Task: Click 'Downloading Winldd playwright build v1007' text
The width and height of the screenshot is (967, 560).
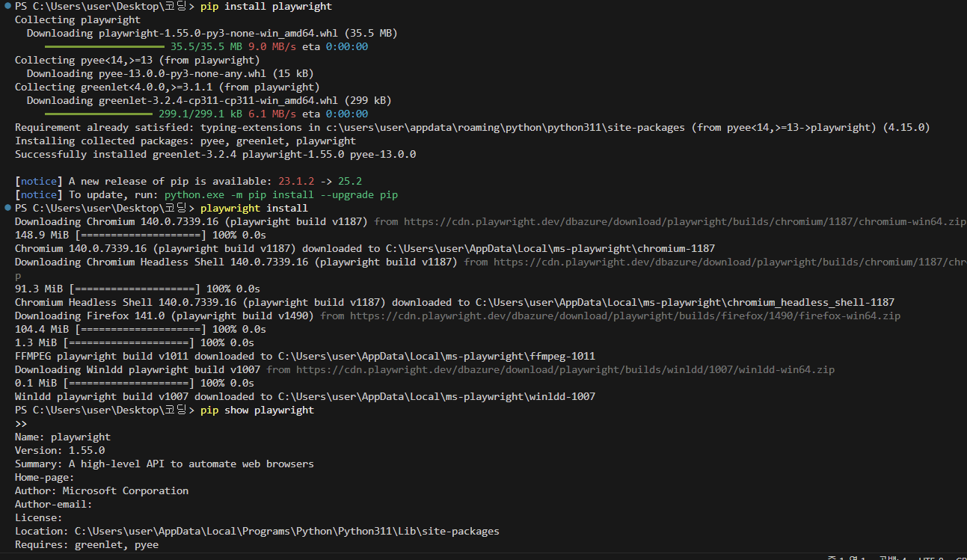Action: 138,369
